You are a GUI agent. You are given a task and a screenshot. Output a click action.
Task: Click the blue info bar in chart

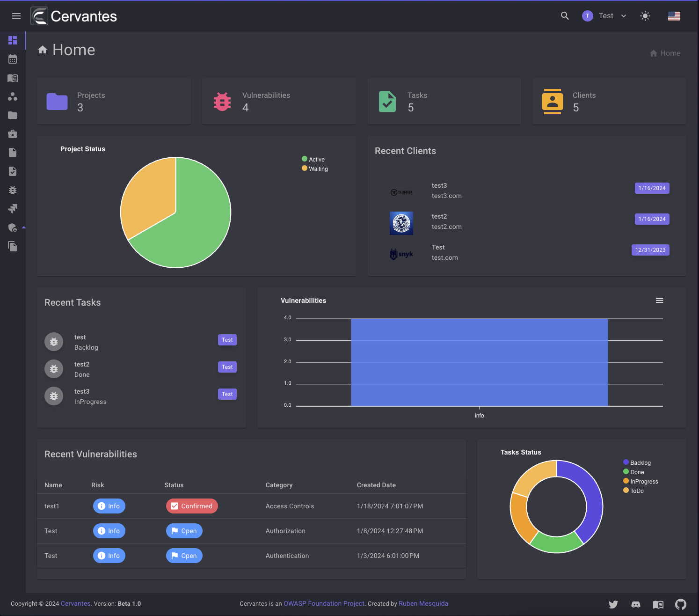[479, 362]
